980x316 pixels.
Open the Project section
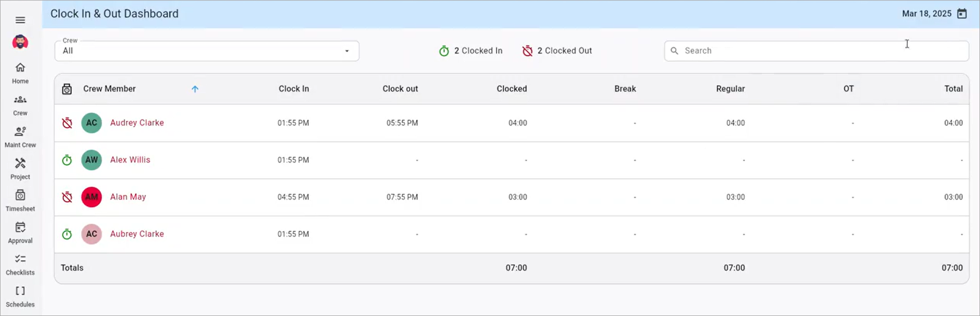coord(20,169)
